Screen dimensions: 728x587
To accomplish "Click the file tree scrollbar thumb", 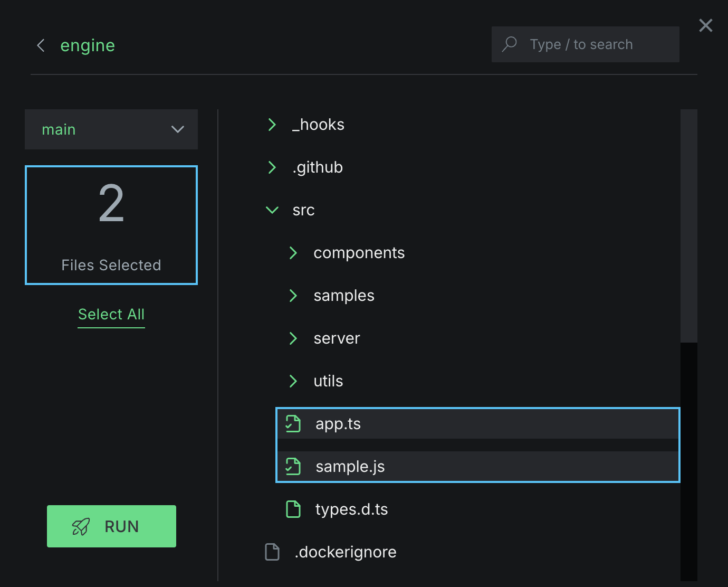I will click(689, 226).
